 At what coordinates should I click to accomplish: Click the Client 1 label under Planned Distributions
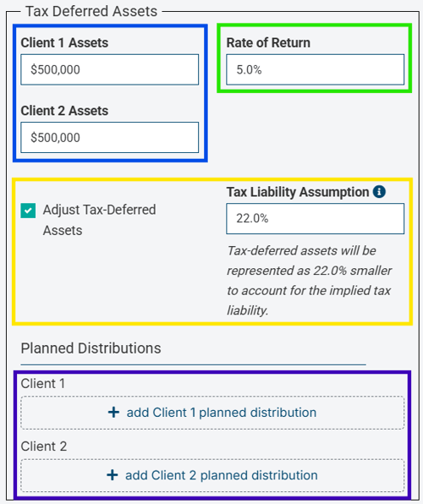point(43,383)
